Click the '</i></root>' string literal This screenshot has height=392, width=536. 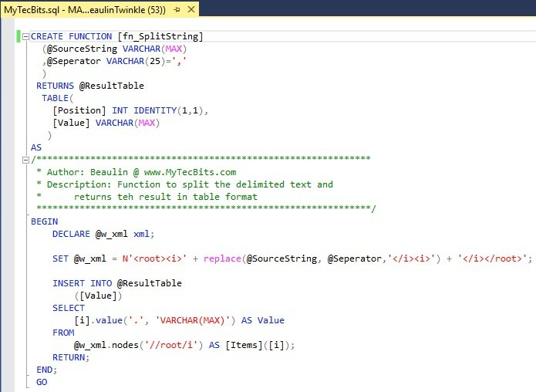pyautogui.click(x=492, y=259)
